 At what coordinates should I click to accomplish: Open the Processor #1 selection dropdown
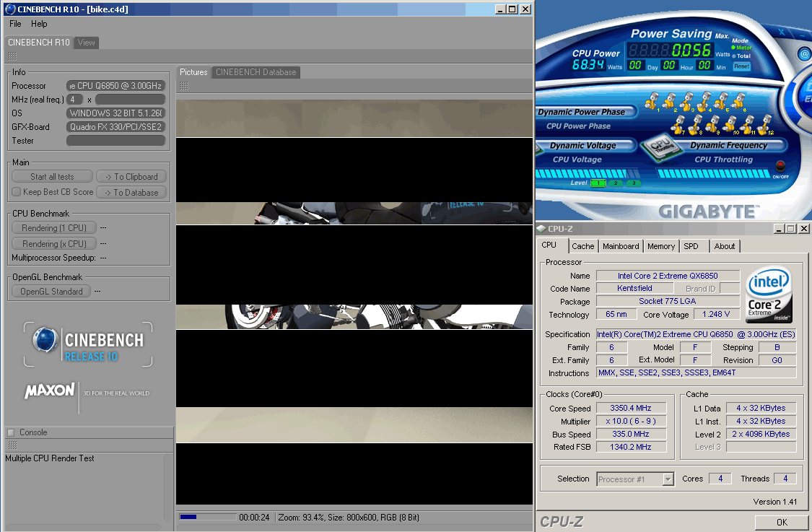click(667, 479)
